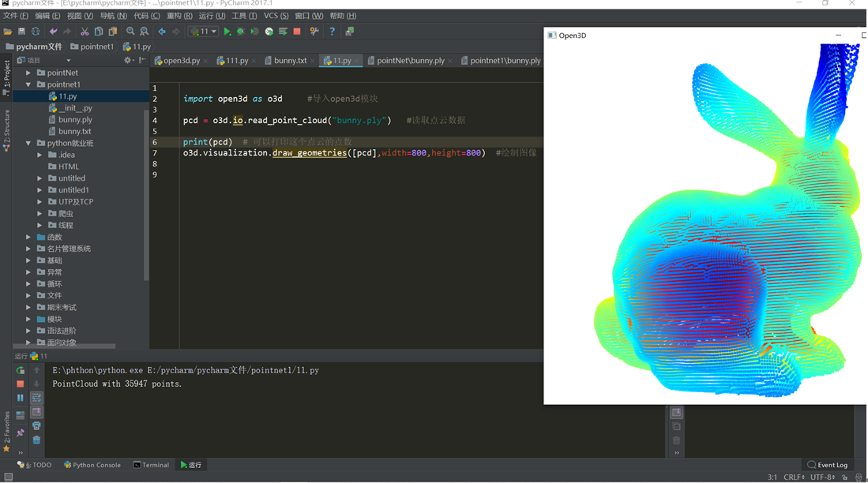Click the red Stop square in main toolbar
The image size is (868, 483).
[297, 32]
